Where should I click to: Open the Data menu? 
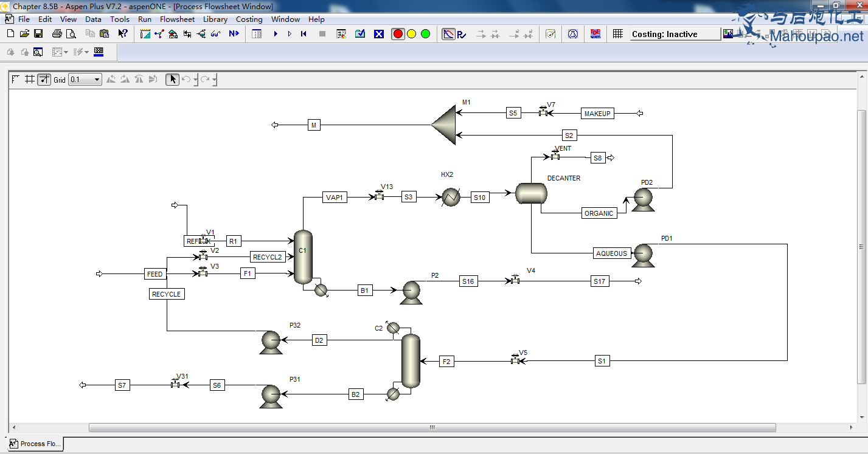click(93, 19)
